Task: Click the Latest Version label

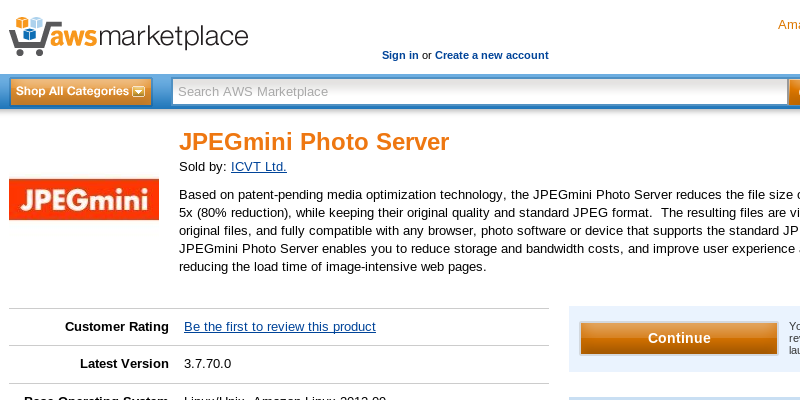Action: coord(124,364)
